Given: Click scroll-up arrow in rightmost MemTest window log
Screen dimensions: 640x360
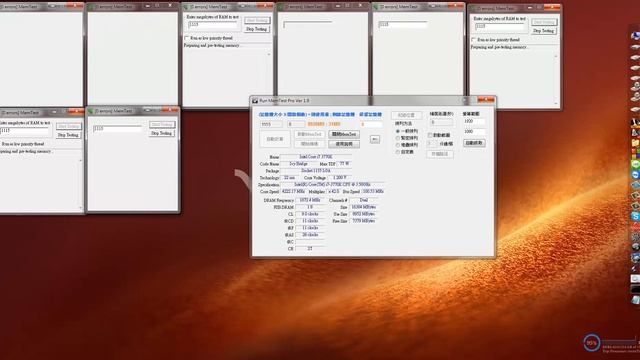Looking at the screenshot, I should click(556, 56).
